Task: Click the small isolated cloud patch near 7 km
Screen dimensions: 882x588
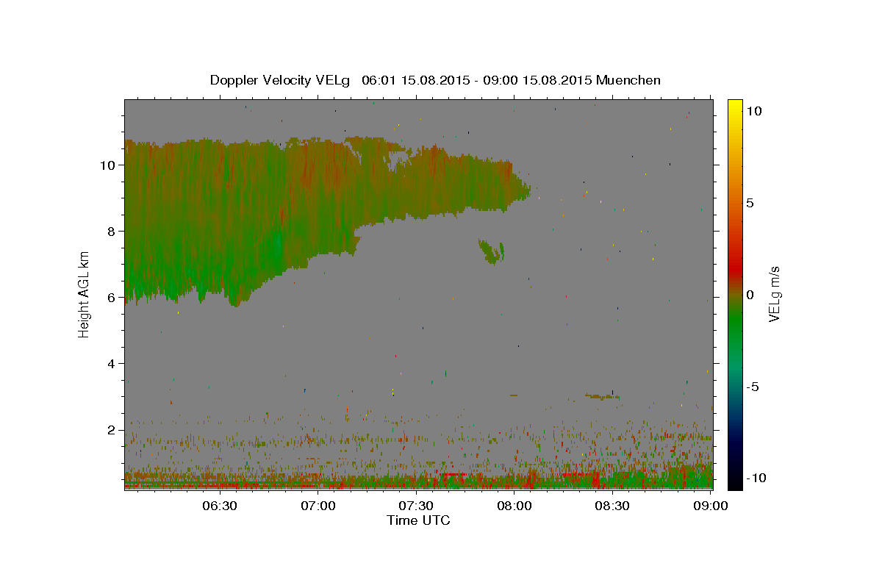Action: pyautogui.click(x=491, y=251)
